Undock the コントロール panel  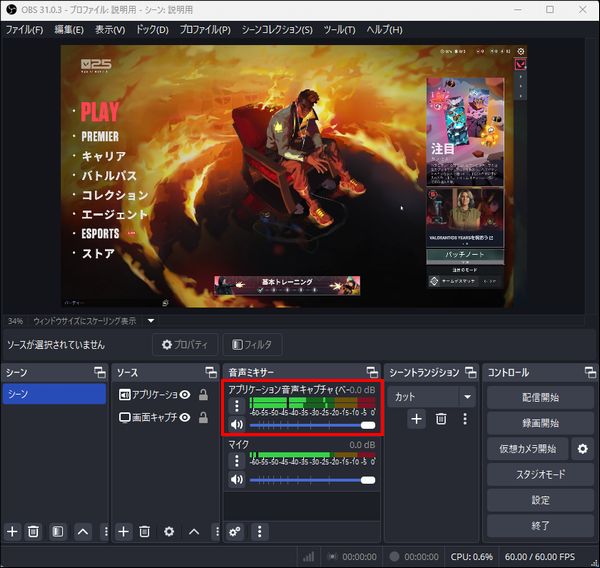[x=590, y=372]
